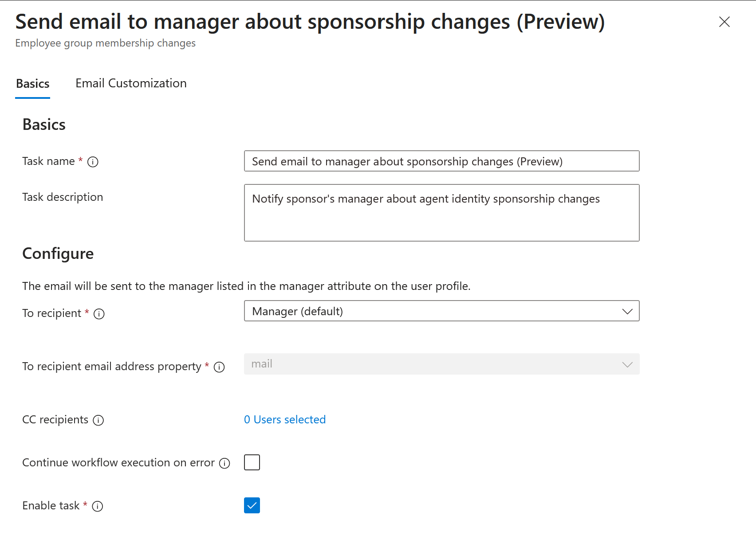
Task: Expand the mail address property dropdown
Action: click(x=441, y=363)
